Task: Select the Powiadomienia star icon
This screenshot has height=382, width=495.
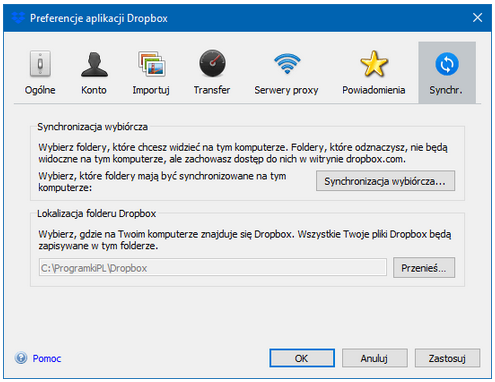Action: 374,64
